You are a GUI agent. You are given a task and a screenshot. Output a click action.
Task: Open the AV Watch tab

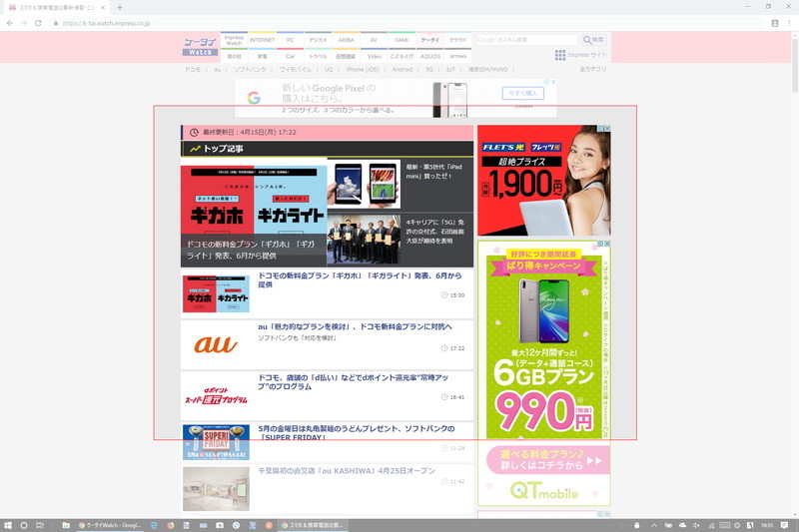[x=374, y=40]
